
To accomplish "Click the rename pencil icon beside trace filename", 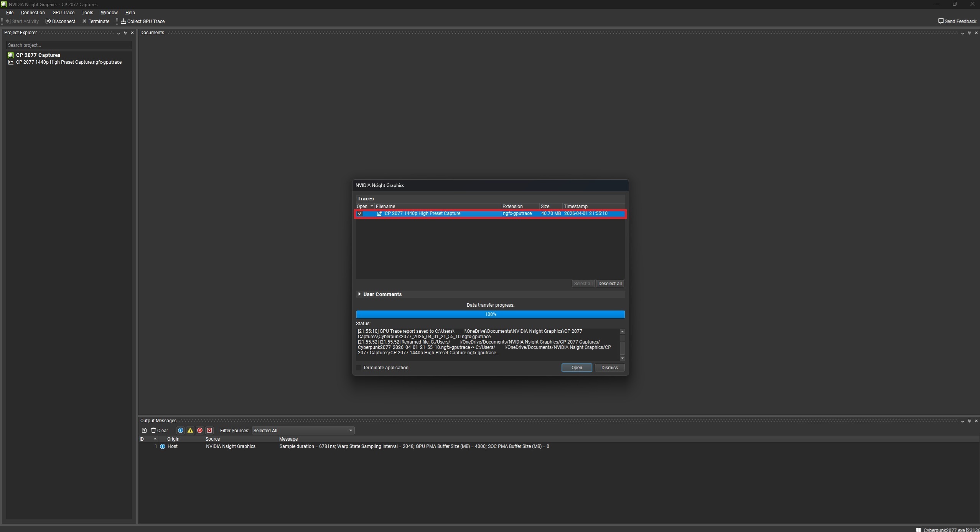I will click(x=379, y=213).
